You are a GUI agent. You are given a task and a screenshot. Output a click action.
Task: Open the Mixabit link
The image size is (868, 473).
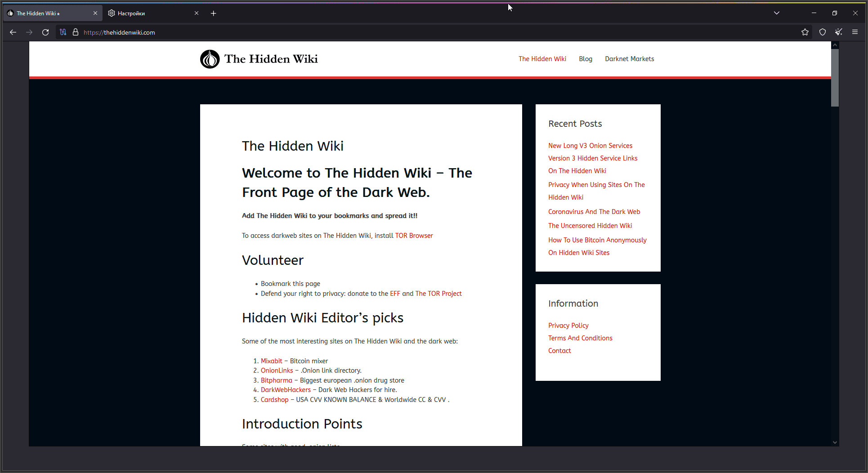(272, 361)
